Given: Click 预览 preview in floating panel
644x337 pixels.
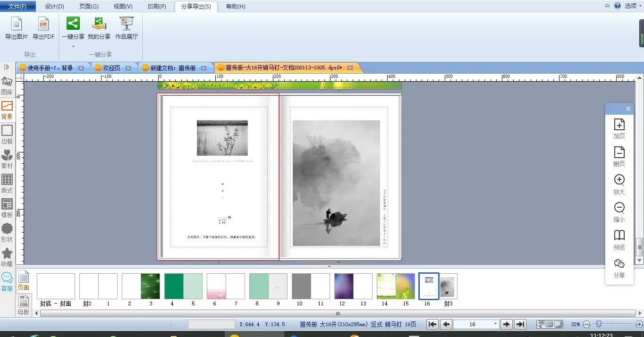Looking at the screenshot, I should pos(619,240).
